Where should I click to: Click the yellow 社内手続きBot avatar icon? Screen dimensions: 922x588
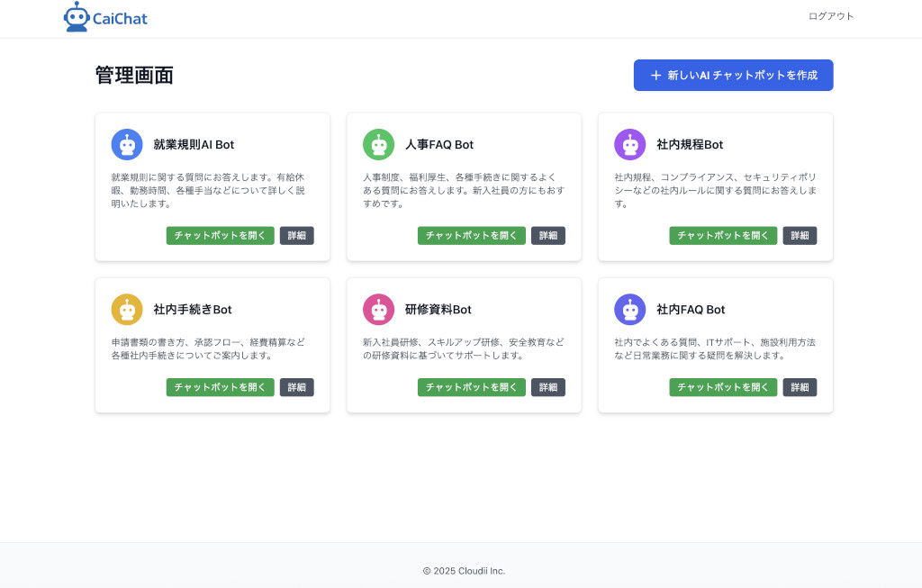pos(127,310)
